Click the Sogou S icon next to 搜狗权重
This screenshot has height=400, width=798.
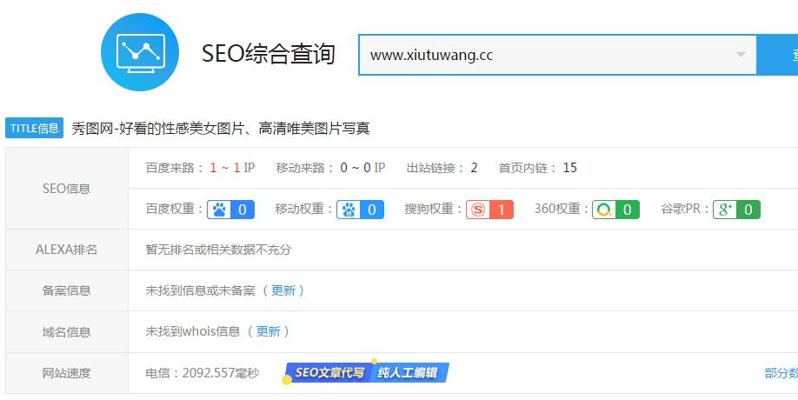[x=478, y=210]
